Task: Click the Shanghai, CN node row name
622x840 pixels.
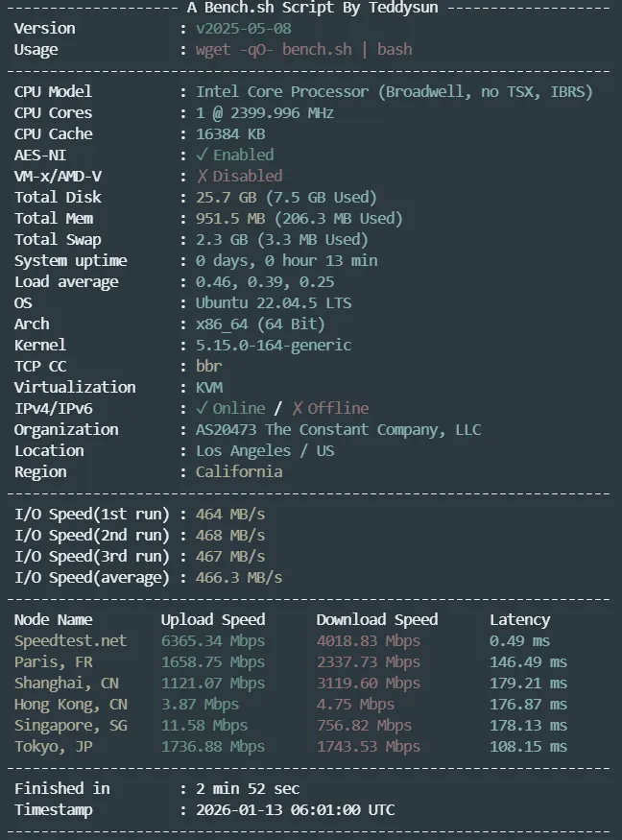Action: pos(70,683)
